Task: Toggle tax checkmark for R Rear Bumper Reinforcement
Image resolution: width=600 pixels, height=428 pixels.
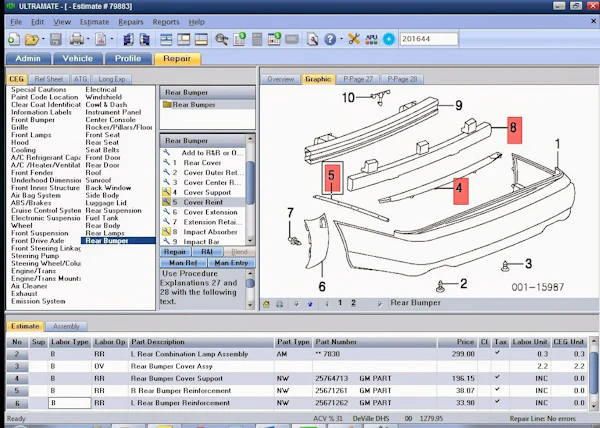Action: coord(497,389)
